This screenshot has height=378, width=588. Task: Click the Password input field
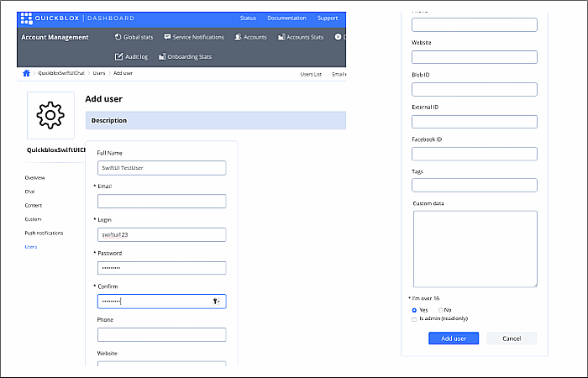[161, 268]
